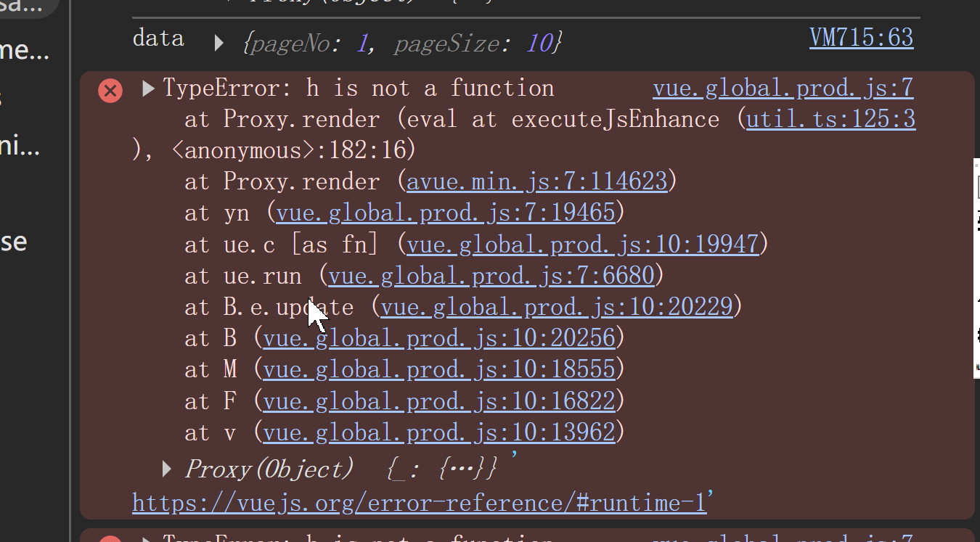Follow the vue.global.prod.js:10:20256 link
Image resolution: width=980 pixels, height=542 pixels.
pos(438,338)
